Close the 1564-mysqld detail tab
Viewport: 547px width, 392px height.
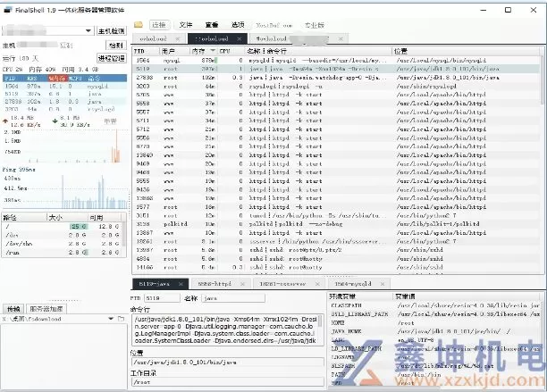tap(383, 284)
